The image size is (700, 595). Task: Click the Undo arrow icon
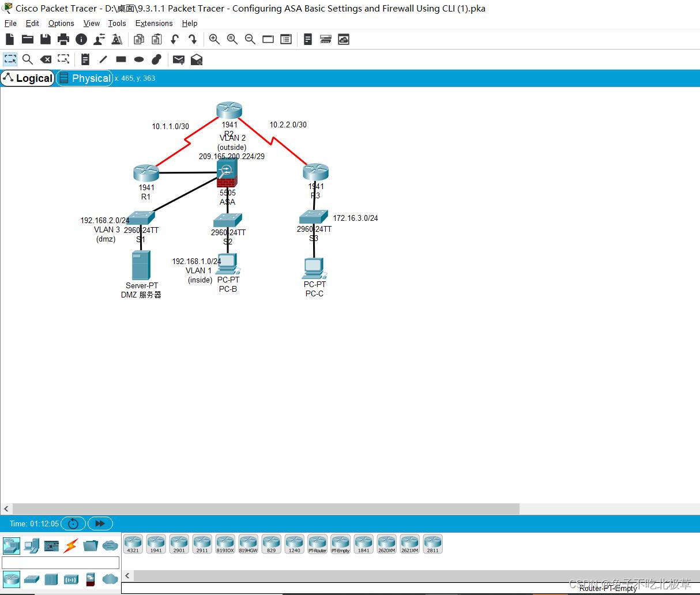click(175, 39)
